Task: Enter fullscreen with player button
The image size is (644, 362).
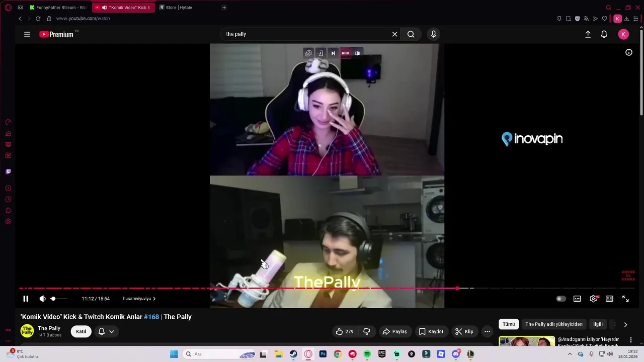Action: pos(625,299)
